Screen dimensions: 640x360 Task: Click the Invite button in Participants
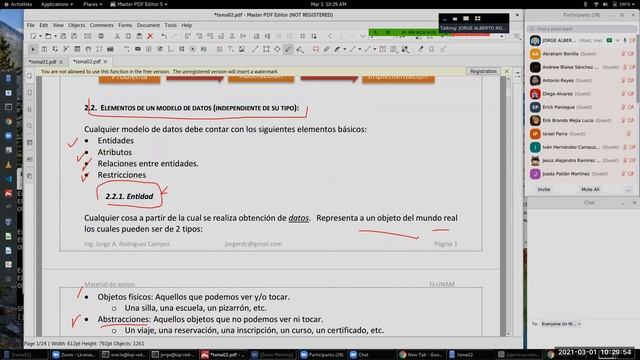(x=544, y=189)
